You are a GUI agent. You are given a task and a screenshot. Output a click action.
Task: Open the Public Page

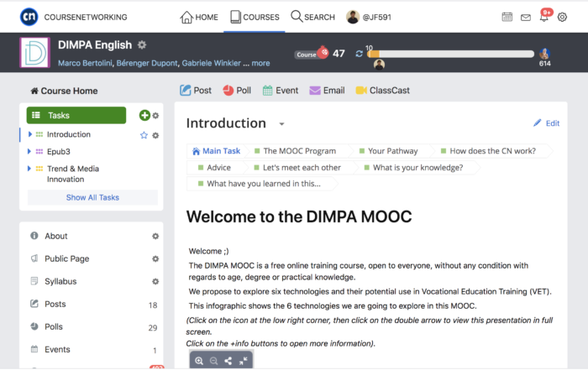[66, 258]
